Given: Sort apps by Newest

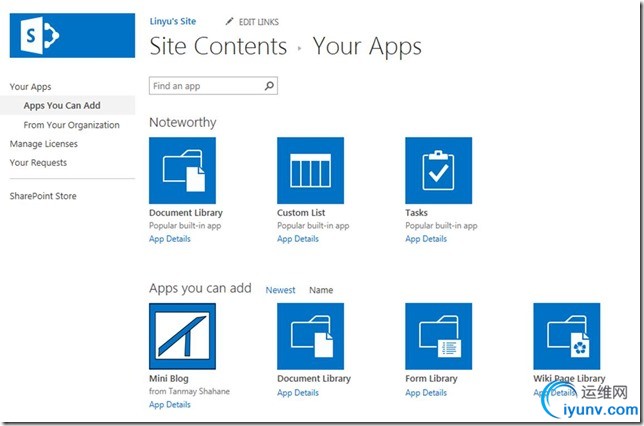Looking at the screenshot, I should 280,290.
